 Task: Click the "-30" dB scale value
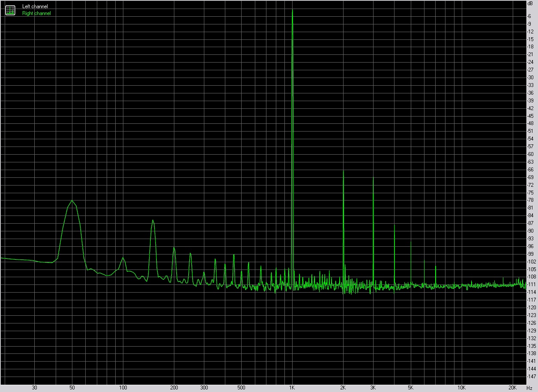[530, 77]
